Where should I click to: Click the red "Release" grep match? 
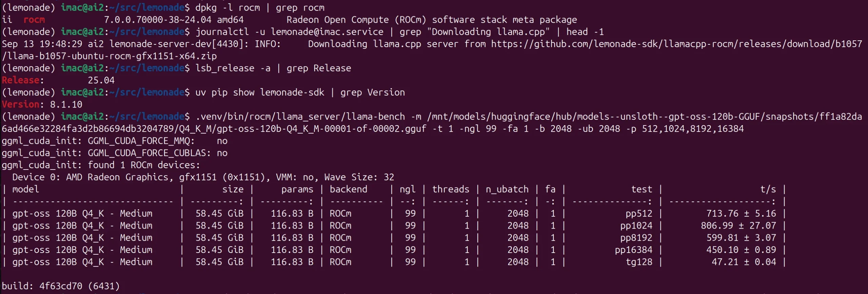20,80
